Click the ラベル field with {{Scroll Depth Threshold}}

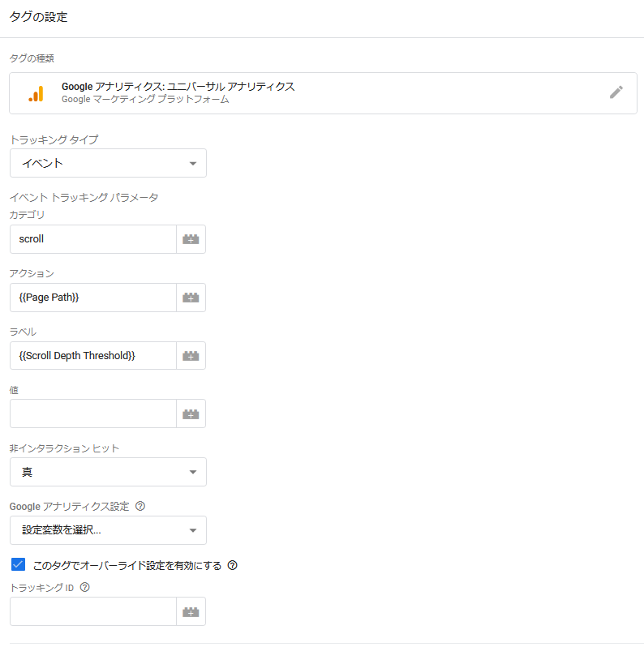click(x=93, y=356)
